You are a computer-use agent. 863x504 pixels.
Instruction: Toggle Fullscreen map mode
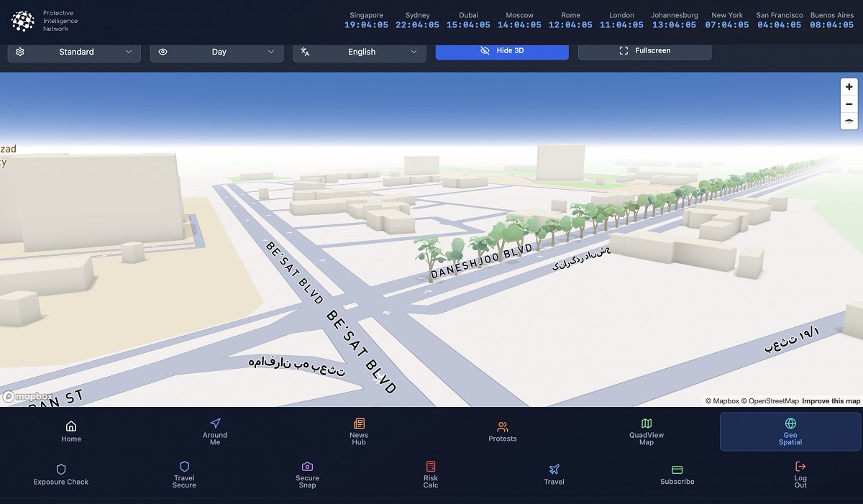[644, 51]
